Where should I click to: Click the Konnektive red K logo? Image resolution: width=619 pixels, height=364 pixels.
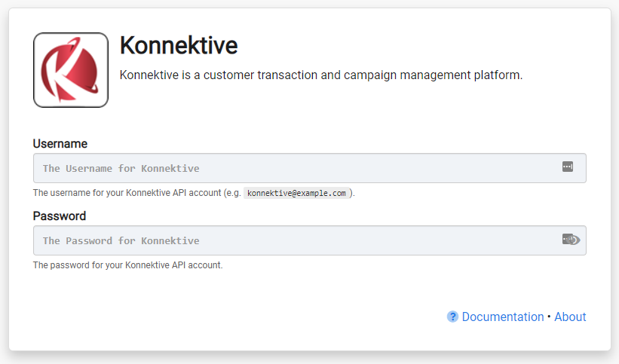(x=71, y=70)
